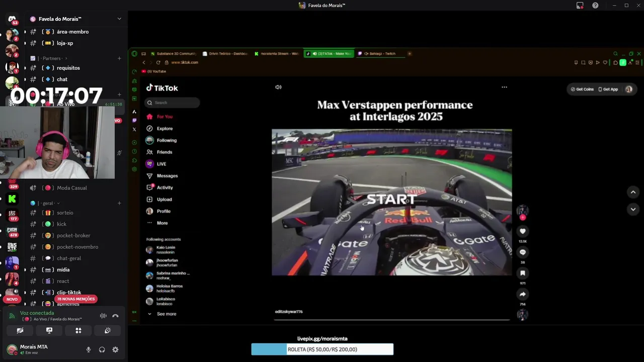Deafen audio with the headphones icon
This screenshot has width=644, height=362.
[x=102, y=349]
